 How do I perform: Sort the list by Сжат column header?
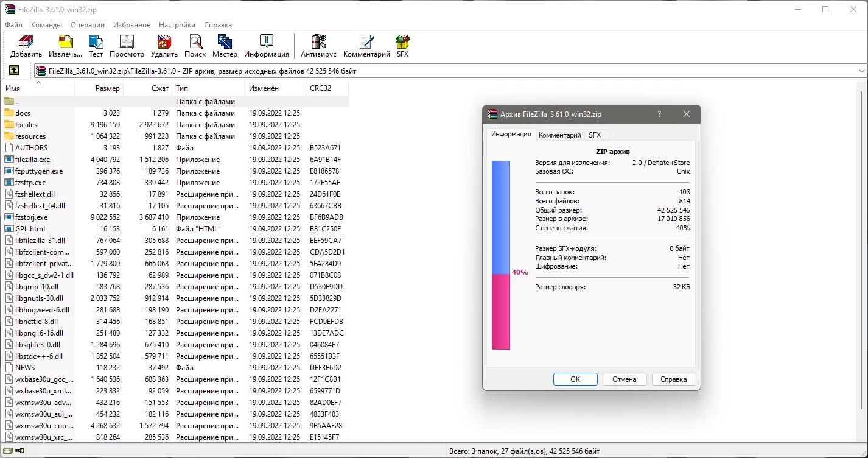[x=148, y=88]
